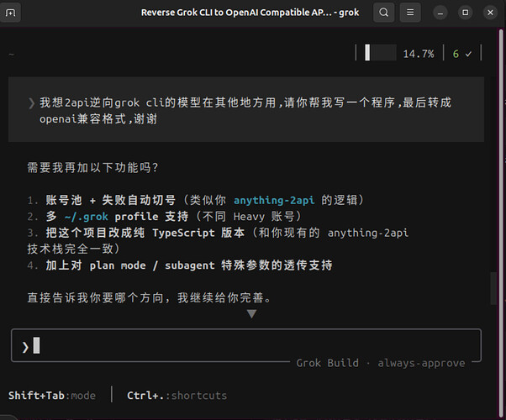Image resolution: width=506 pixels, height=420 pixels.
Task: Close the grok terminal window
Action: point(490,13)
